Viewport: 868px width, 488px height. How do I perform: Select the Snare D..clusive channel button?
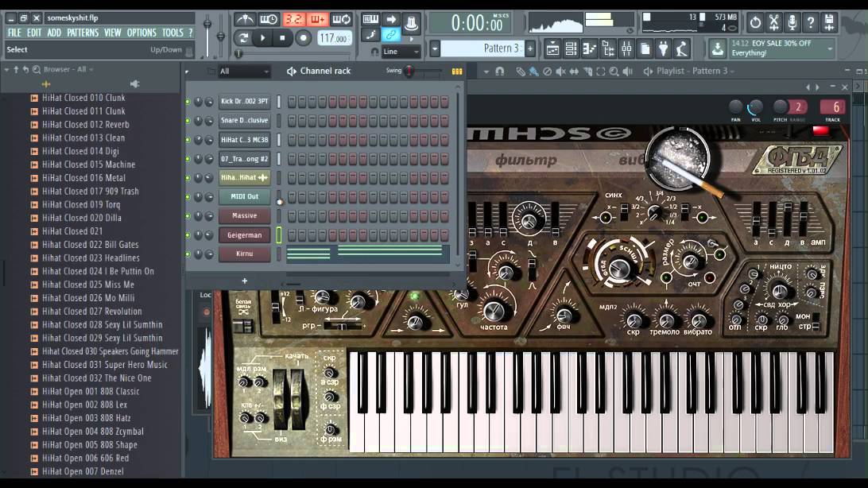pyautogui.click(x=244, y=120)
